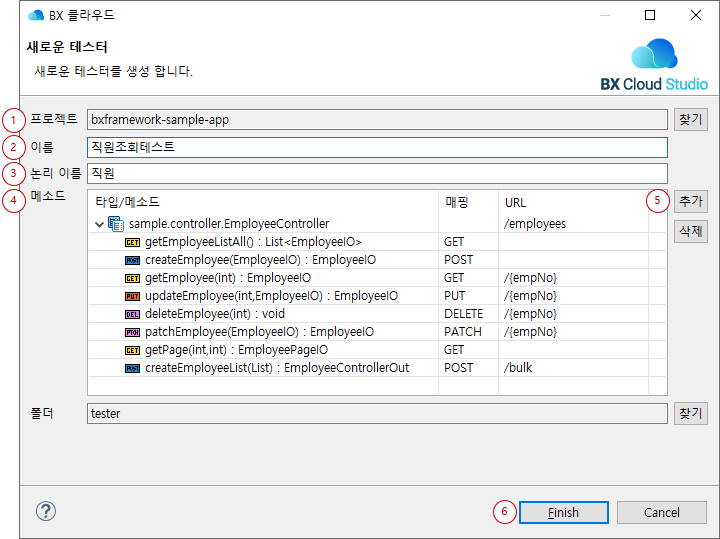Click the DEL icon beside deleteEmployee
Screen dimensions: 720x539
click(132, 314)
